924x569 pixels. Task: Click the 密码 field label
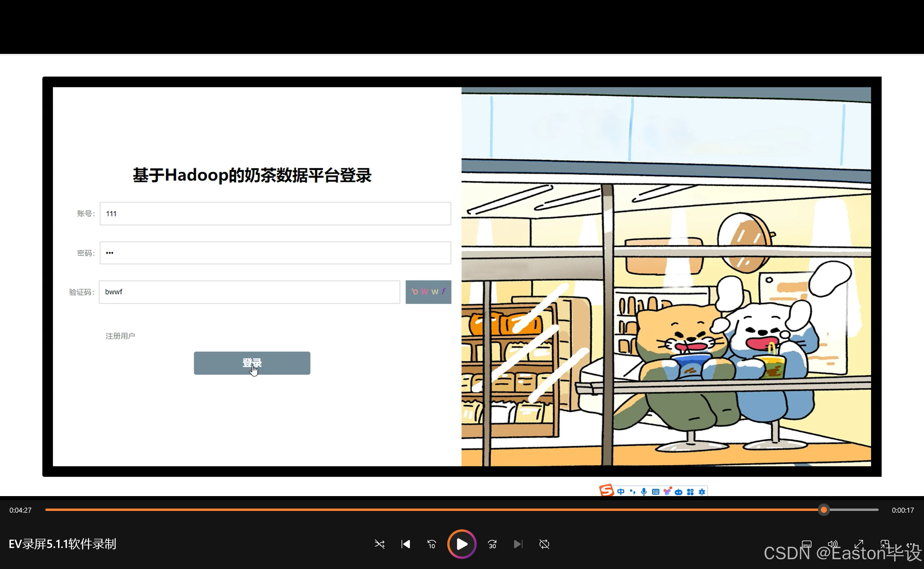point(86,253)
